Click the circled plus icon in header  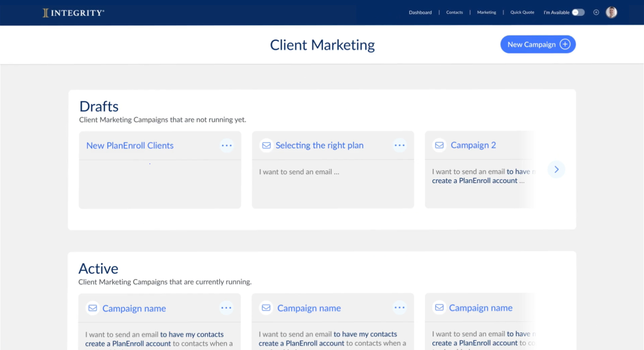(596, 12)
